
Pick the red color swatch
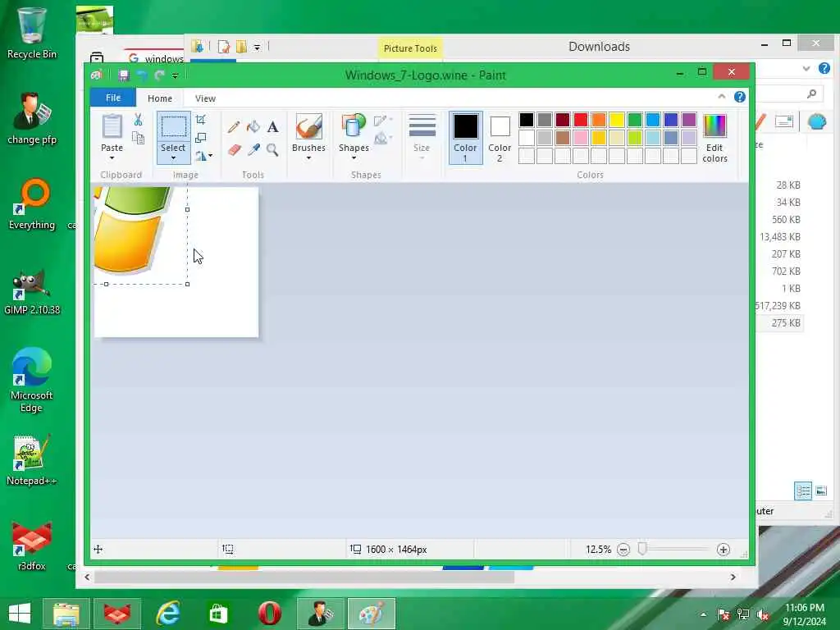coord(581,120)
